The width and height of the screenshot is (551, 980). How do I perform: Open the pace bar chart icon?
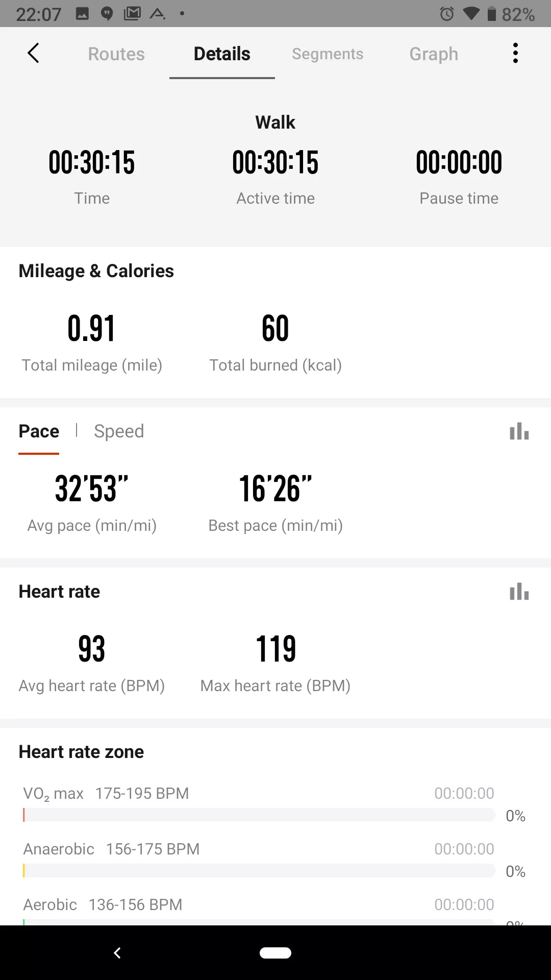click(x=519, y=431)
